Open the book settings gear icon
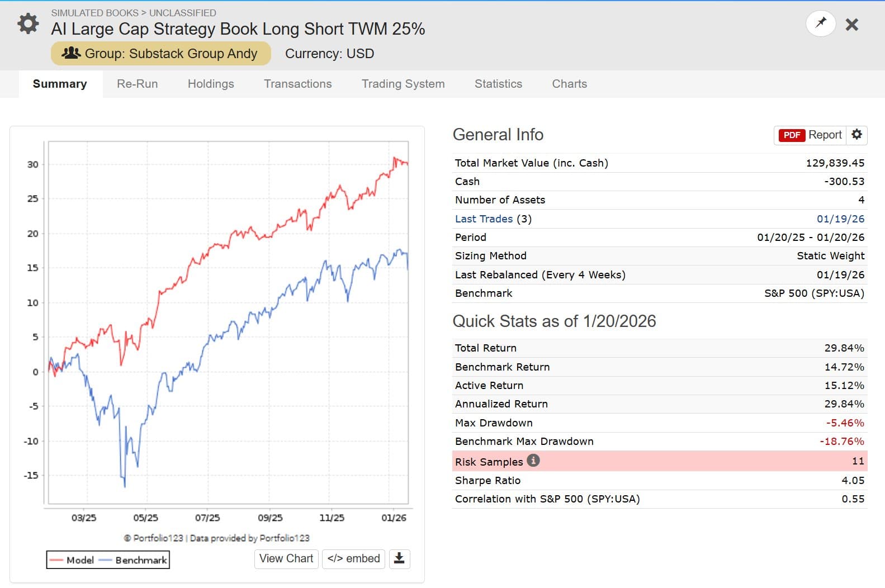The width and height of the screenshot is (885, 588). click(28, 23)
